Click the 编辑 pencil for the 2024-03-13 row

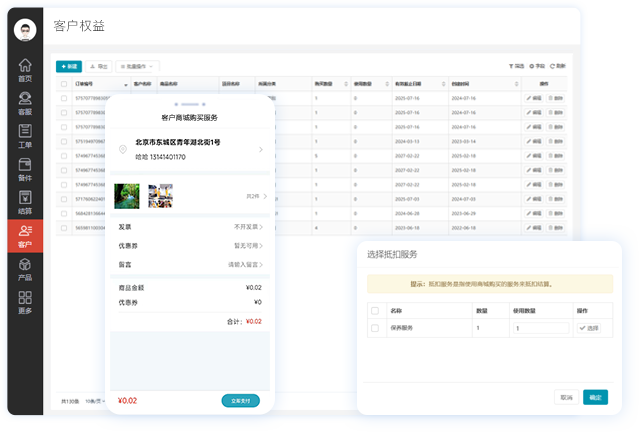pyautogui.click(x=533, y=141)
